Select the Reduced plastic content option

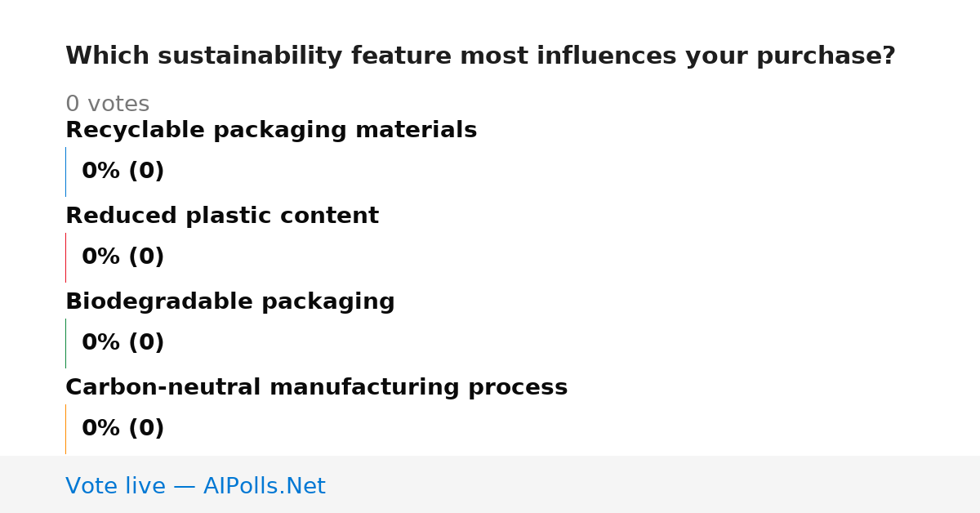tap(222, 216)
